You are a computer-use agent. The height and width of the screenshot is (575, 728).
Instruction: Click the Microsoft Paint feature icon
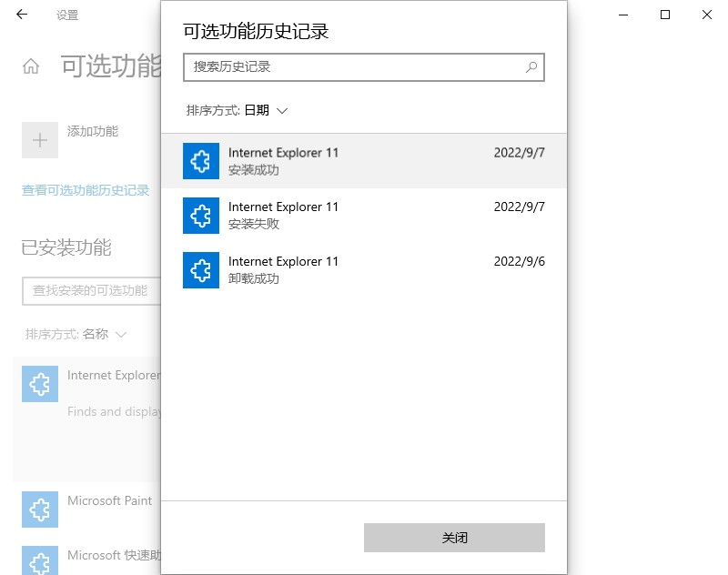(40, 509)
